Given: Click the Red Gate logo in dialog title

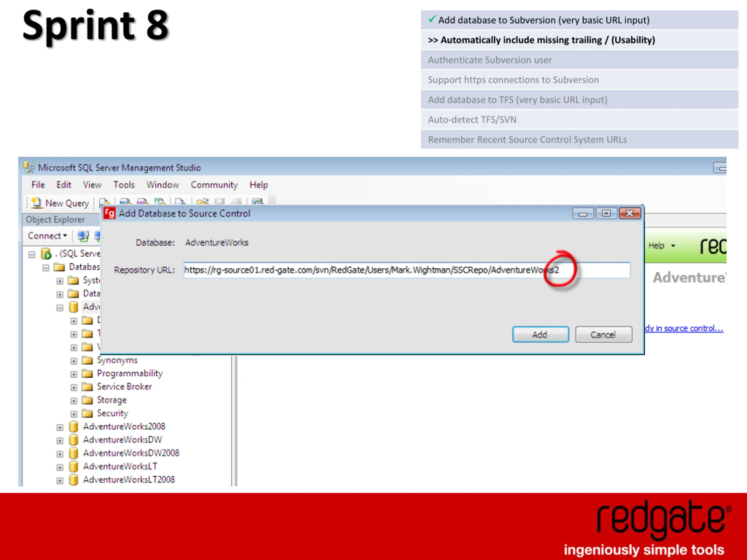Looking at the screenshot, I should pyautogui.click(x=109, y=213).
